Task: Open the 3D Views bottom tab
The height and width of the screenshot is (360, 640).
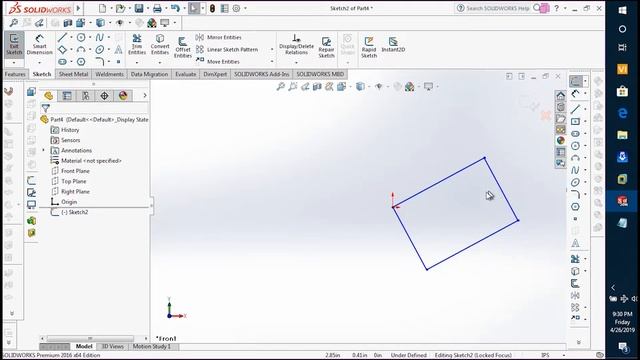Action: pyautogui.click(x=113, y=347)
